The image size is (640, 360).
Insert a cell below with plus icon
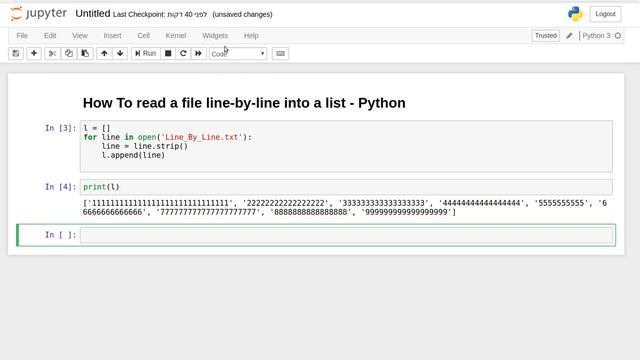click(x=34, y=53)
